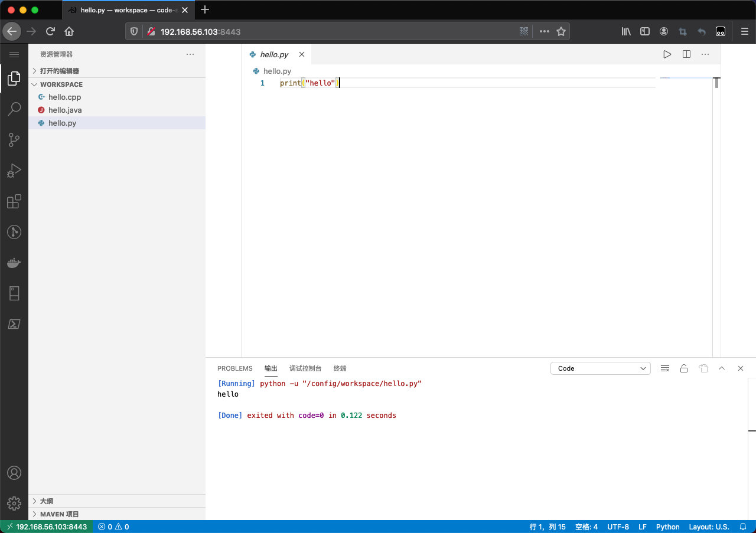Select the Python language mode
The height and width of the screenshot is (533, 756).
pos(668,527)
